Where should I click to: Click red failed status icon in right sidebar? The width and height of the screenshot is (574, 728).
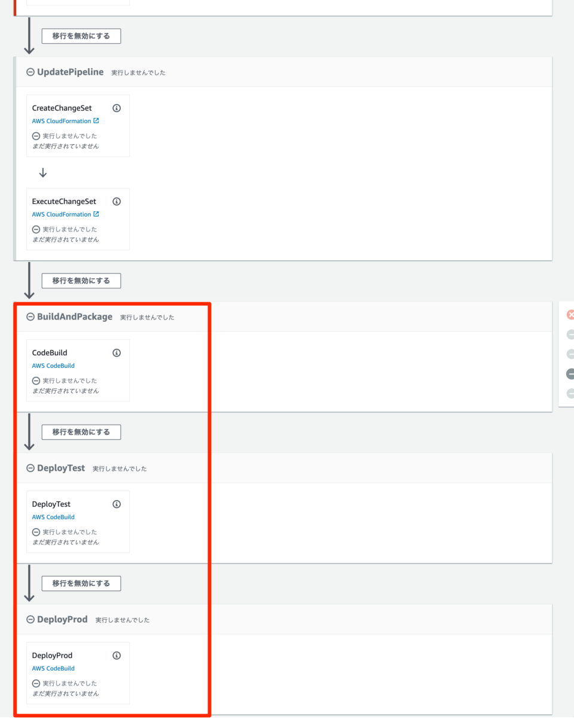[570, 315]
